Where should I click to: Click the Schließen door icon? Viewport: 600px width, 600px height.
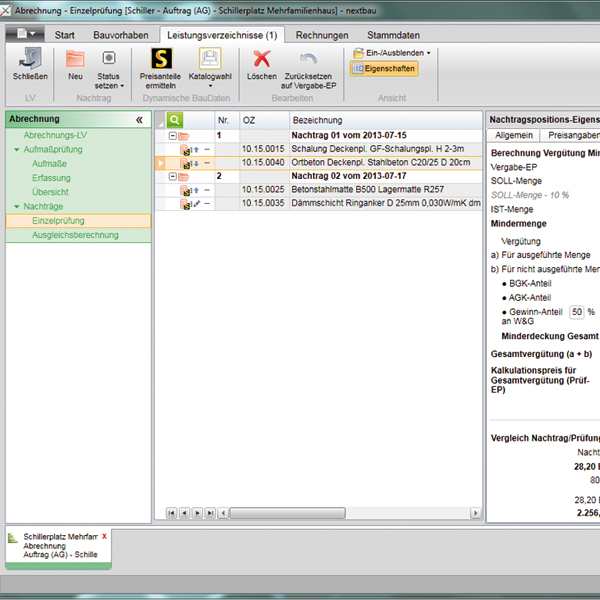(x=30, y=58)
